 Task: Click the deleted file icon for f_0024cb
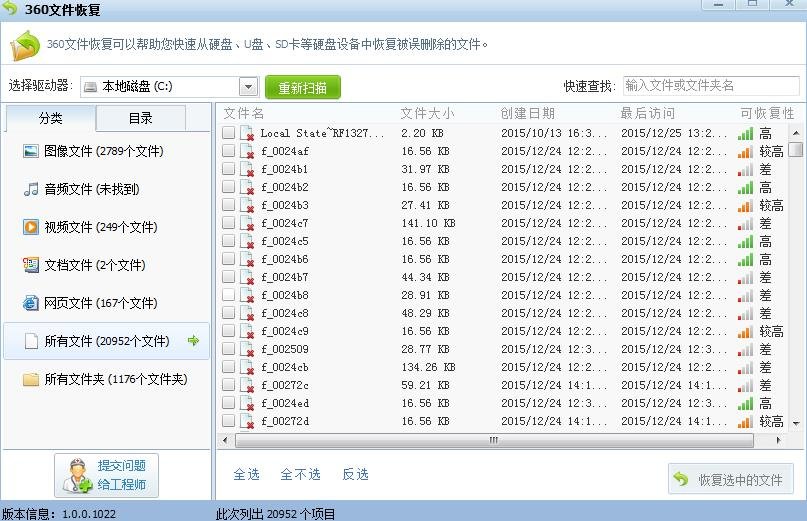[247, 368]
